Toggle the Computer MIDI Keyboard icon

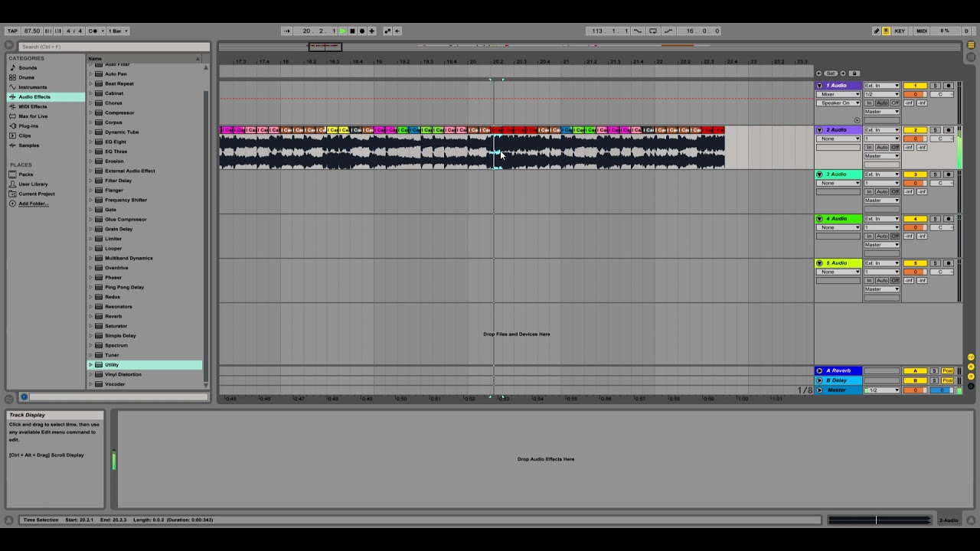pyautogui.click(x=887, y=31)
